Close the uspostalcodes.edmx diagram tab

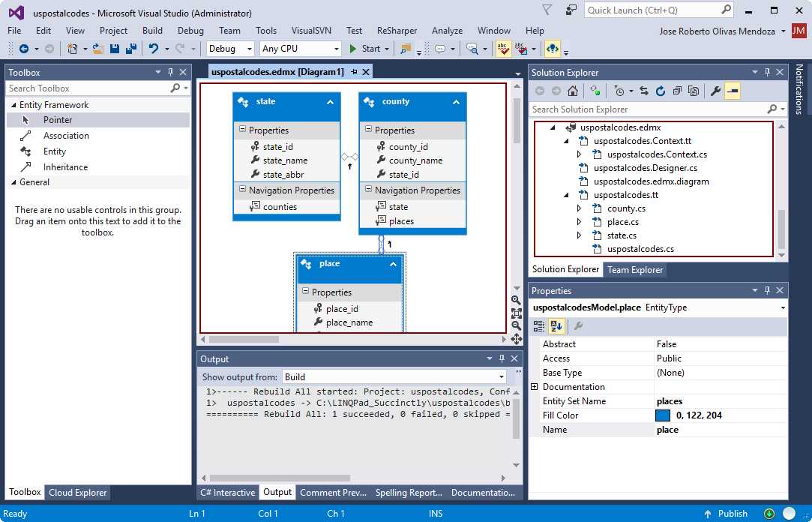[366, 72]
